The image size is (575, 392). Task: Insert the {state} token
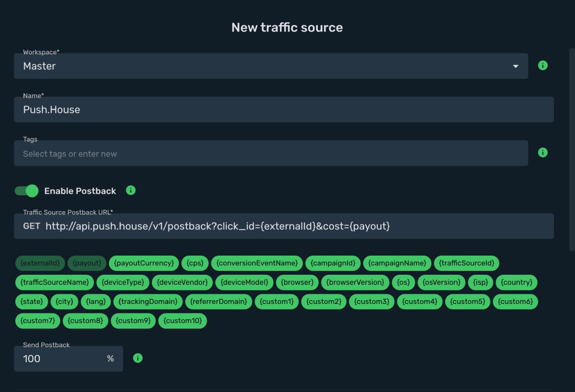[x=32, y=302]
